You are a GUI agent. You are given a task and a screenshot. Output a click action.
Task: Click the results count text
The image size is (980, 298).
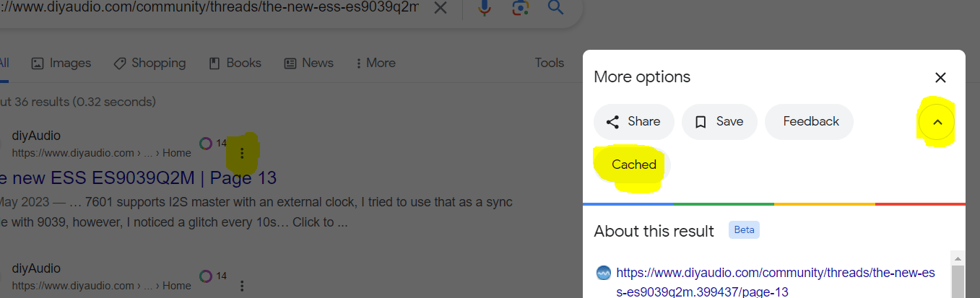tap(78, 102)
